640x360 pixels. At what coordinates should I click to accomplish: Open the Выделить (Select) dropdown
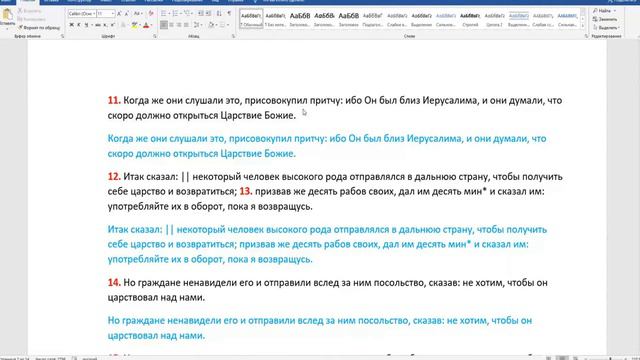pyautogui.click(x=607, y=28)
